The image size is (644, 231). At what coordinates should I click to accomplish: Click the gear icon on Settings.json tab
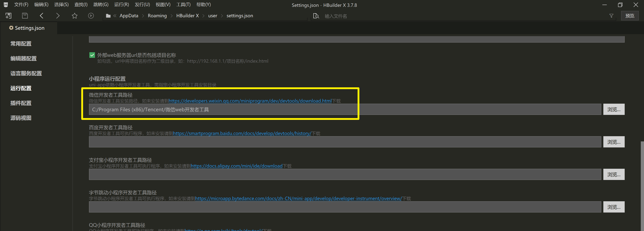11,28
